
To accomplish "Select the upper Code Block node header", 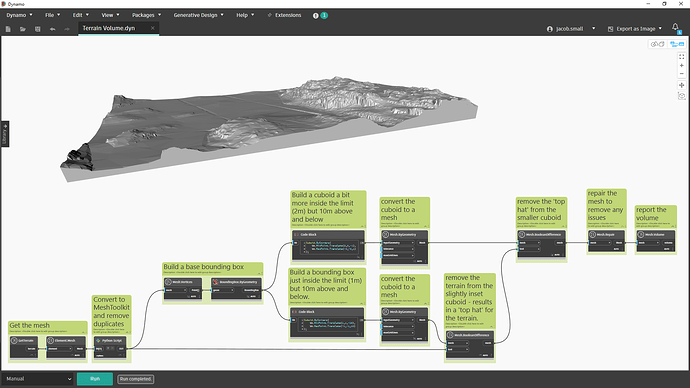I will 328,234.
